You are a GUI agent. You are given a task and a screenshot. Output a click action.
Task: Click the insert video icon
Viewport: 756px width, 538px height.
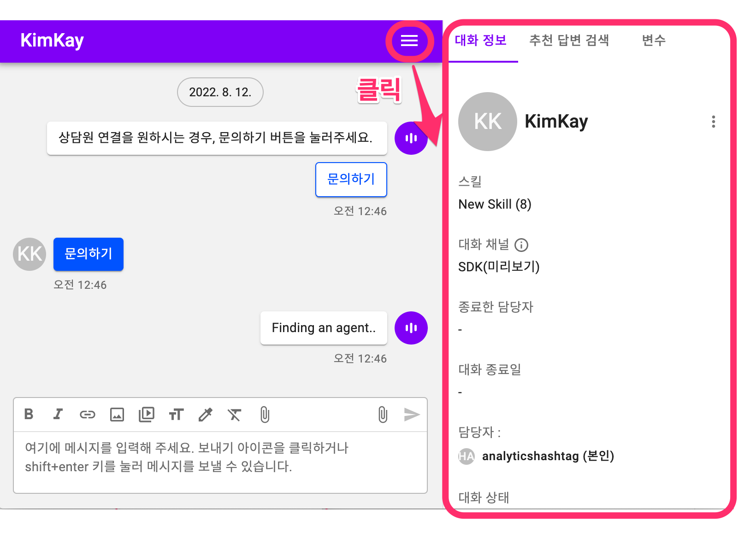coord(147,415)
